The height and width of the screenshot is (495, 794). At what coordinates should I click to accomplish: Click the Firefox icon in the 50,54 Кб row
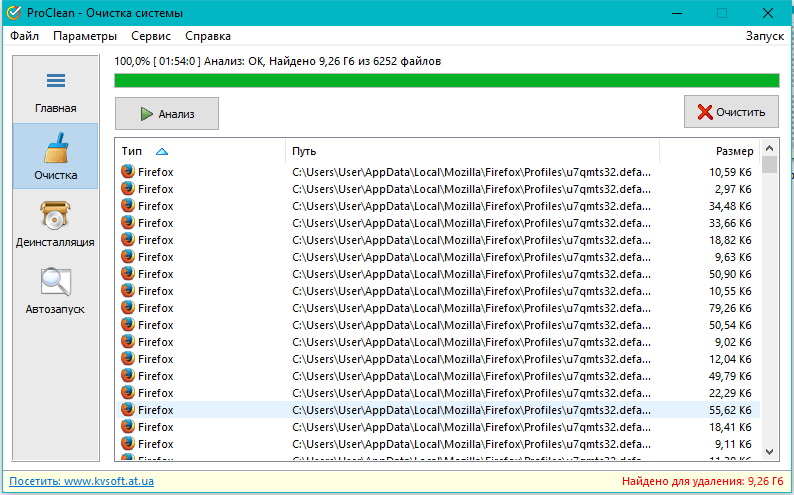pos(128,324)
